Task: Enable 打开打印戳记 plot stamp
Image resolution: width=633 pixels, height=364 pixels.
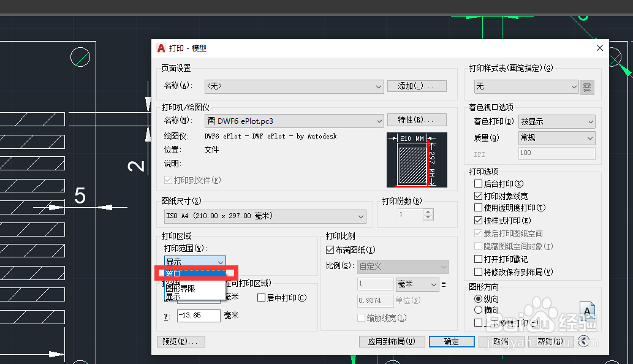Action: pyautogui.click(x=477, y=259)
